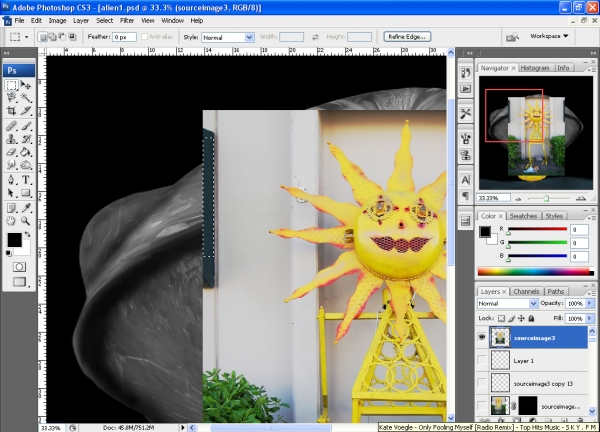The image size is (600, 432).
Task: Select the Move tool
Action: point(26,85)
